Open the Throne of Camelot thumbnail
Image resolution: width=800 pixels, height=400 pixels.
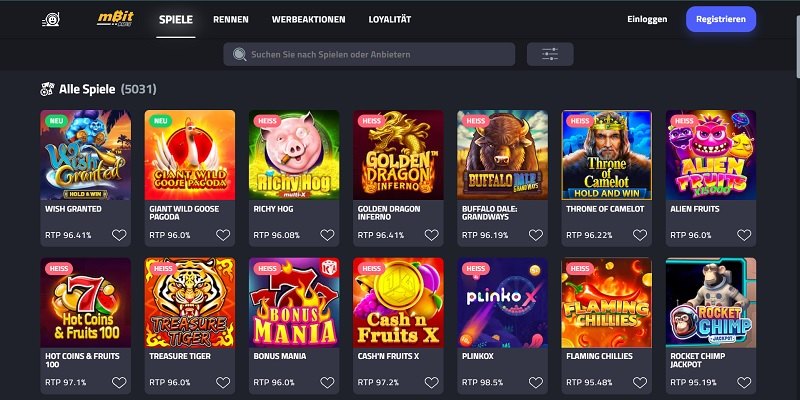(607, 155)
